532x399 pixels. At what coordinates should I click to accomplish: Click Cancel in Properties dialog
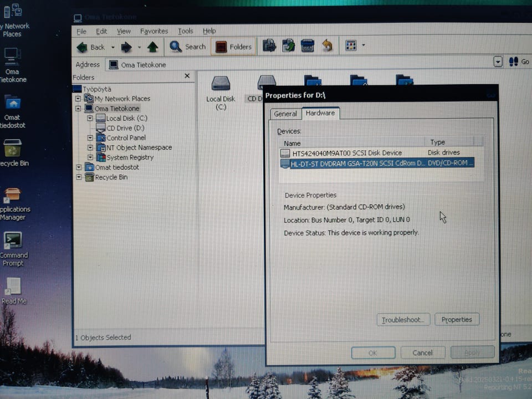pyautogui.click(x=423, y=352)
